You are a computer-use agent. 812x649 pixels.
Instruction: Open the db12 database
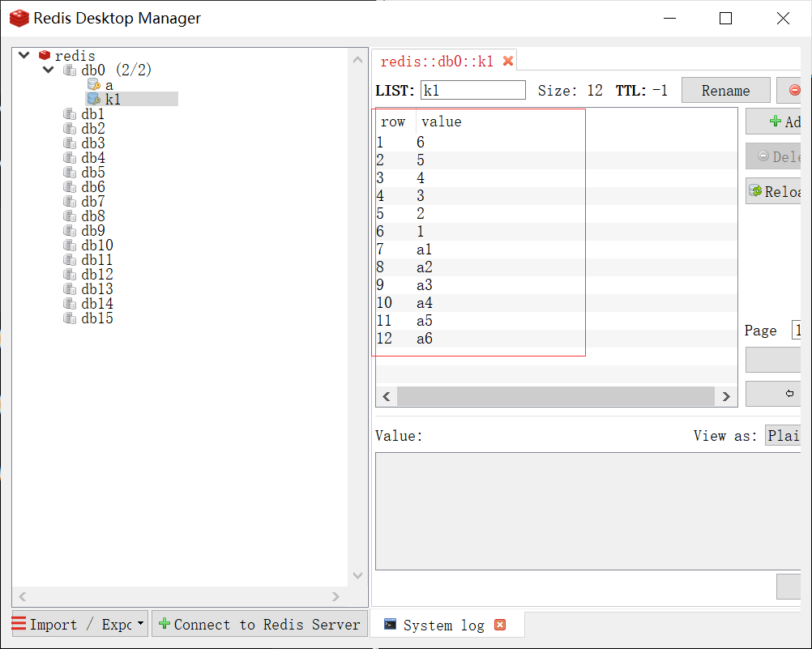(96, 274)
